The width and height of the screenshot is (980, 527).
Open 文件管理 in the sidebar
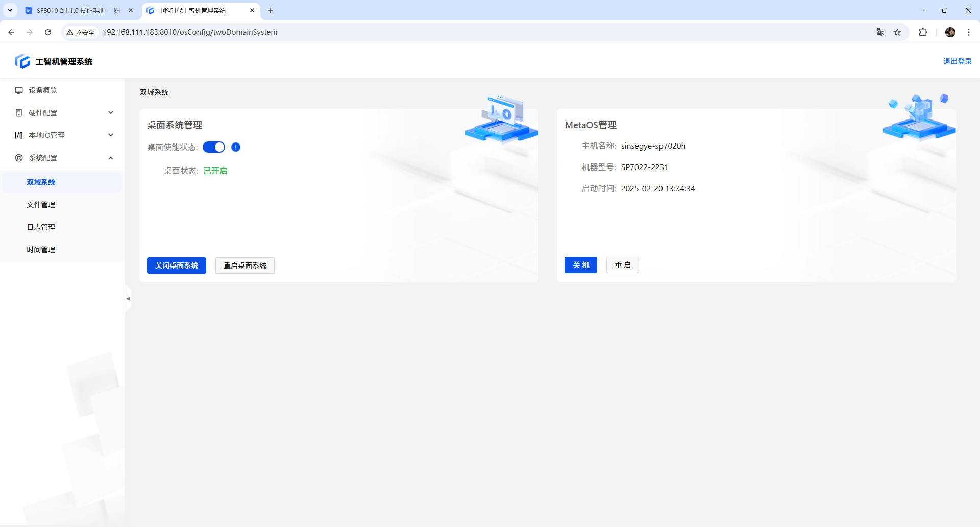click(62, 205)
